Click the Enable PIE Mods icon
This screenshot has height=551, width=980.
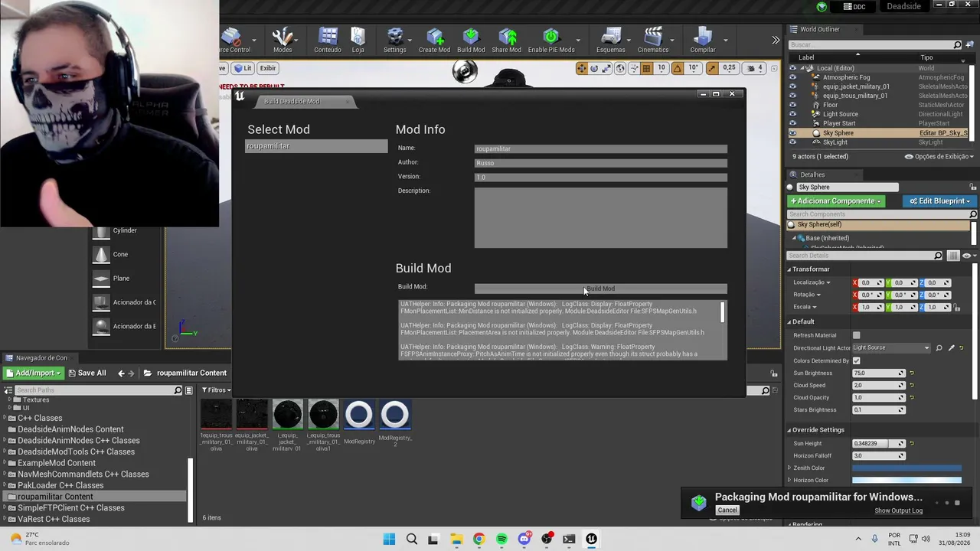coord(551,41)
